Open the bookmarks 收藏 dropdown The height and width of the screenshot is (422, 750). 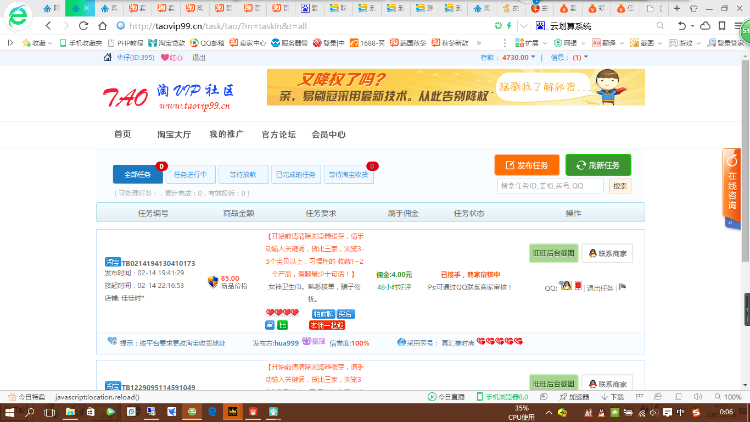pos(37,43)
